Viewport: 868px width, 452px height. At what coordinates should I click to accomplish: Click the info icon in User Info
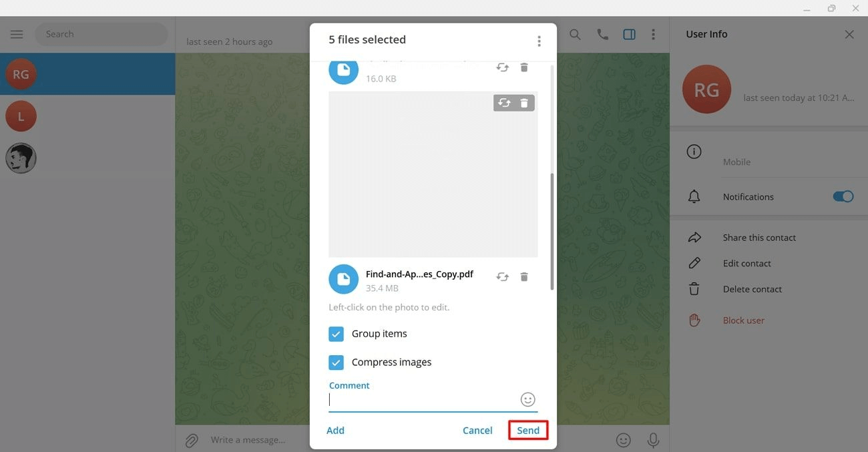(x=694, y=152)
